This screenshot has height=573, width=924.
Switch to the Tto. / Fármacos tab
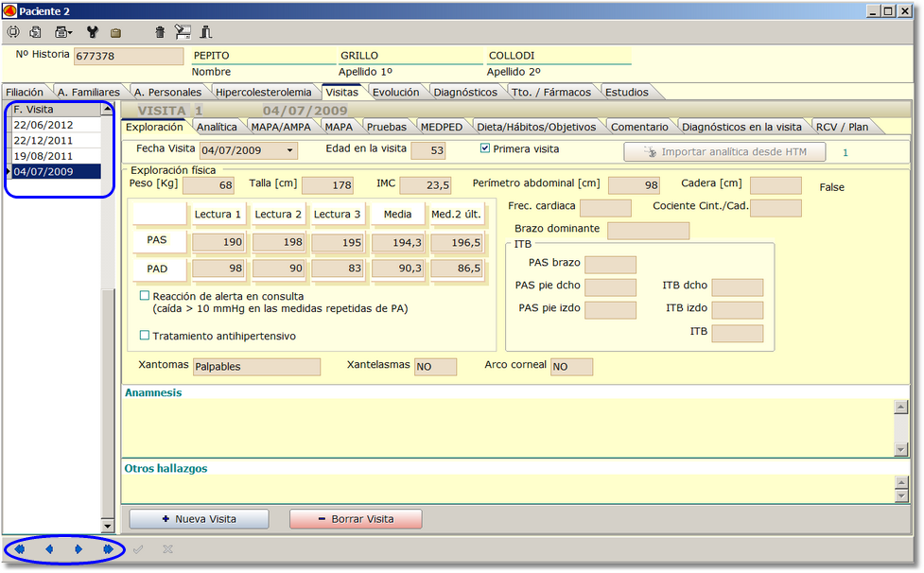(551, 92)
